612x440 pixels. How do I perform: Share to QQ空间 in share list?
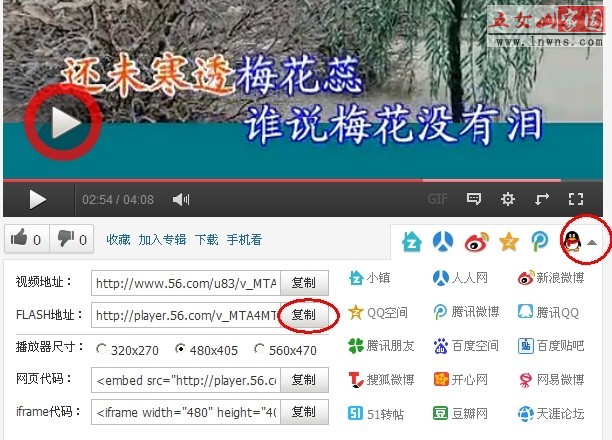coord(378,313)
